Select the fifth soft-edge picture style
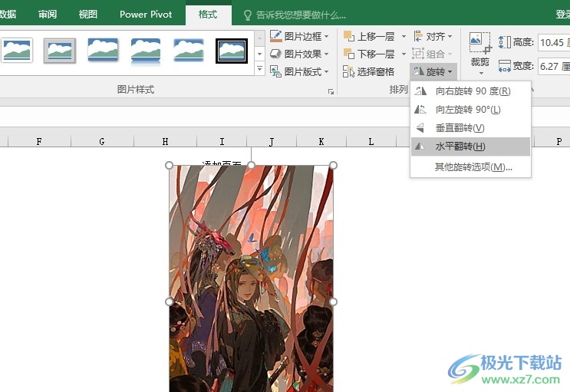The height and width of the screenshot is (392, 570). click(189, 50)
